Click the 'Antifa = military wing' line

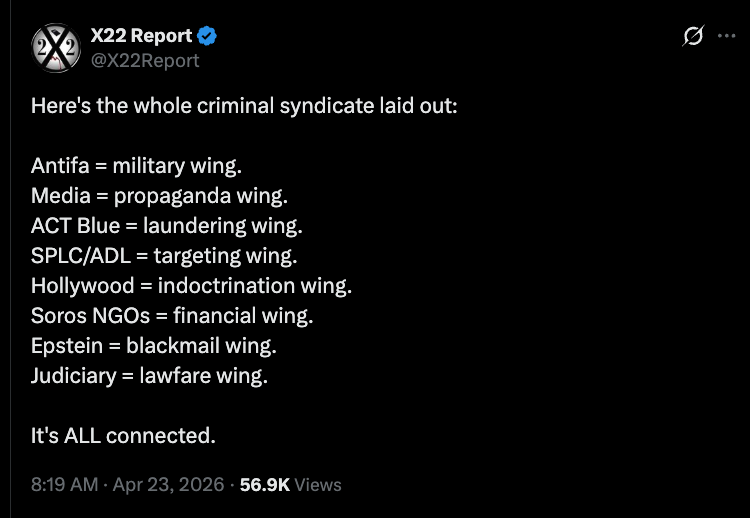(x=136, y=165)
